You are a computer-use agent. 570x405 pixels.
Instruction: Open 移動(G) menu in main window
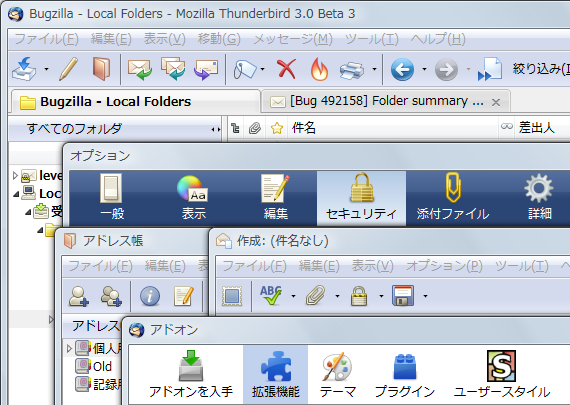219,39
